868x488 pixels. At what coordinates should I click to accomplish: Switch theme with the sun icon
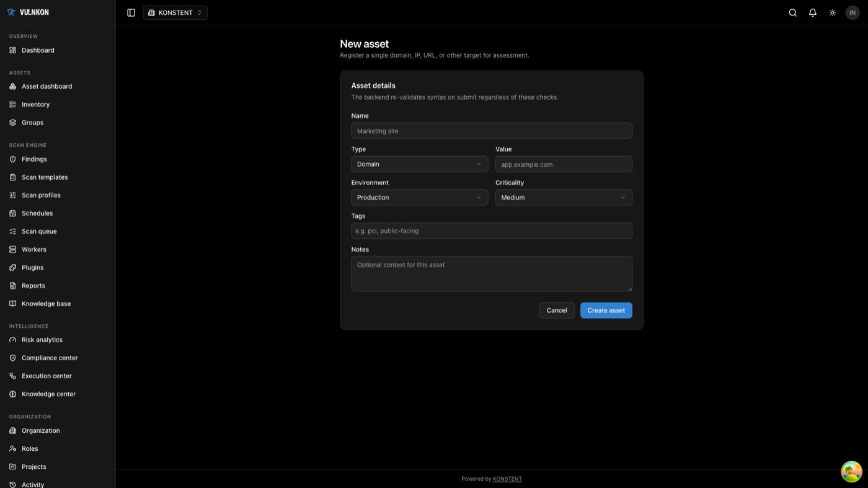(x=832, y=12)
